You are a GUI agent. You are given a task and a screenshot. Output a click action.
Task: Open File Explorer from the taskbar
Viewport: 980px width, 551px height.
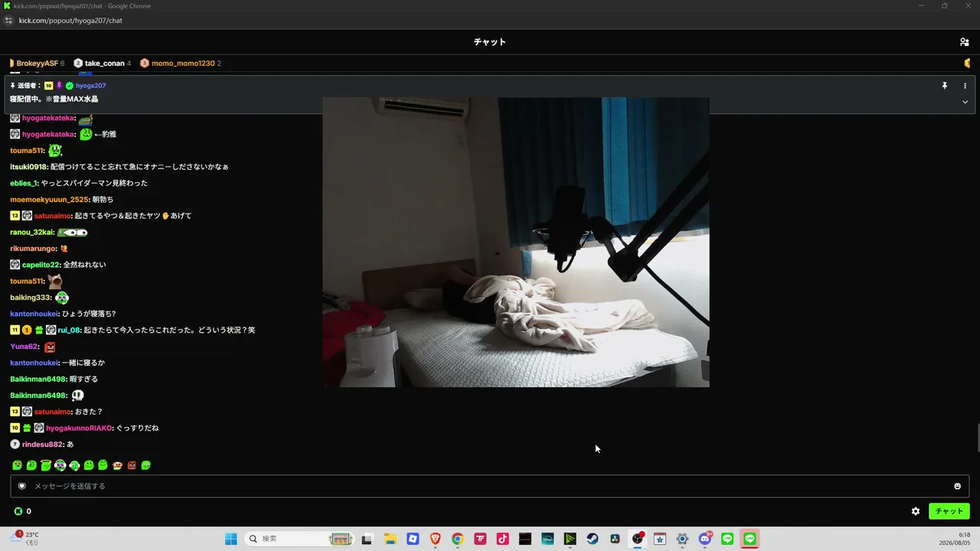pos(390,539)
